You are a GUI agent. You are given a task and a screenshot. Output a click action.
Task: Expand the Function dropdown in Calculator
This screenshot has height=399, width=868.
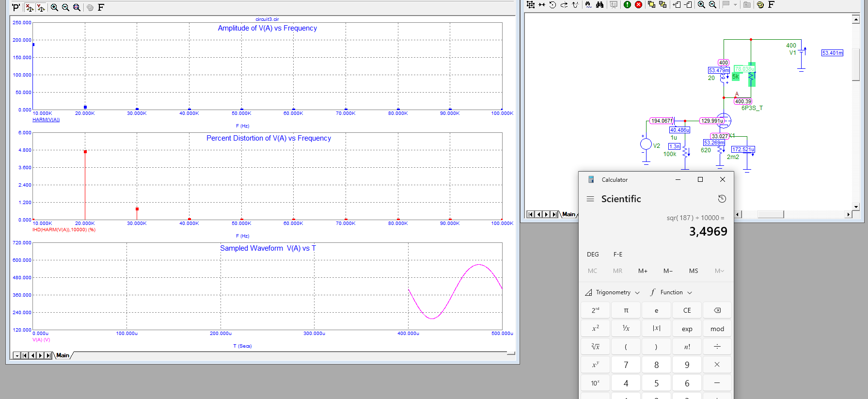[671, 292]
